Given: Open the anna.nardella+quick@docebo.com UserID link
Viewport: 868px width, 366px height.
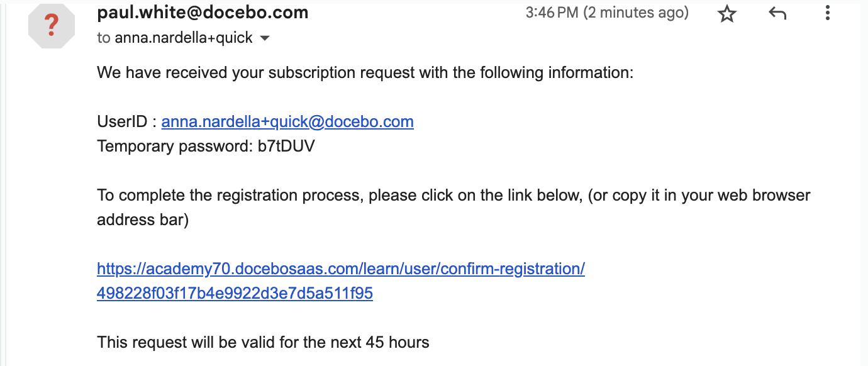Looking at the screenshot, I should (287, 122).
